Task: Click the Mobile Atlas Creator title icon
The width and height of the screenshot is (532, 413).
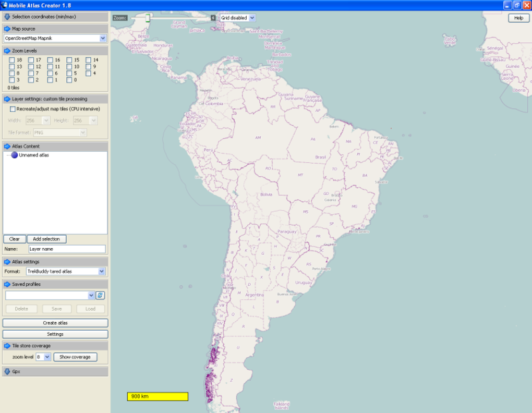Action: [x=4, y=5]
